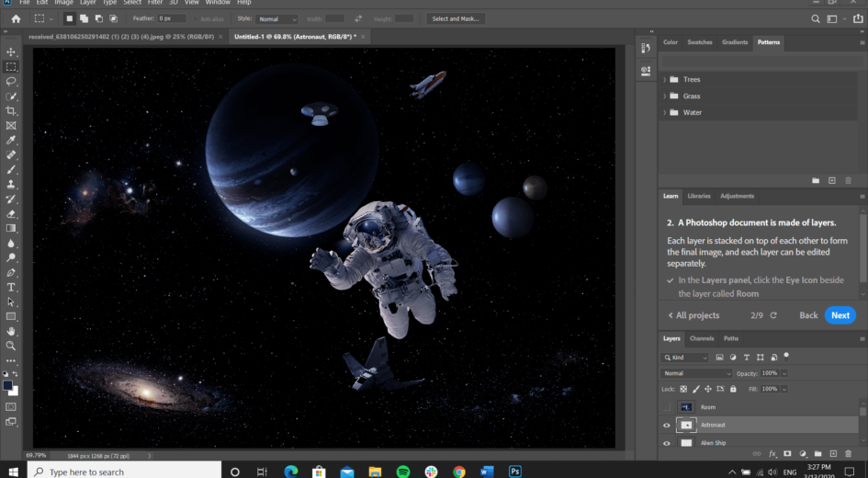This screenshot has width=868, height=478.
Task: Click the background color swatch
Action: [x=15, y=393]
